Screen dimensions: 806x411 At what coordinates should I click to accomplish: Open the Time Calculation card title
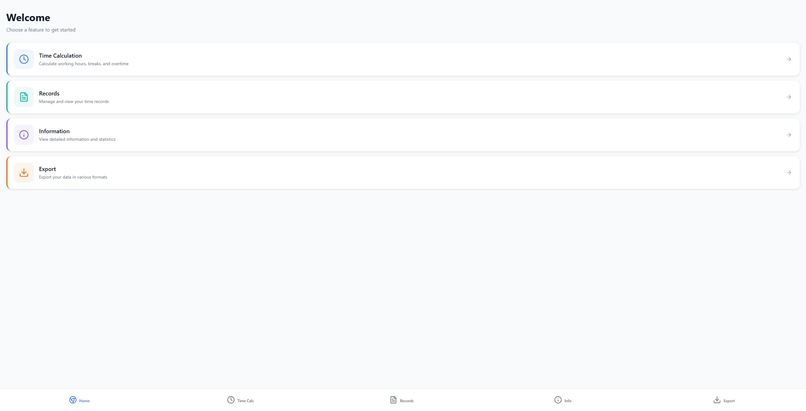click(60, 55)
